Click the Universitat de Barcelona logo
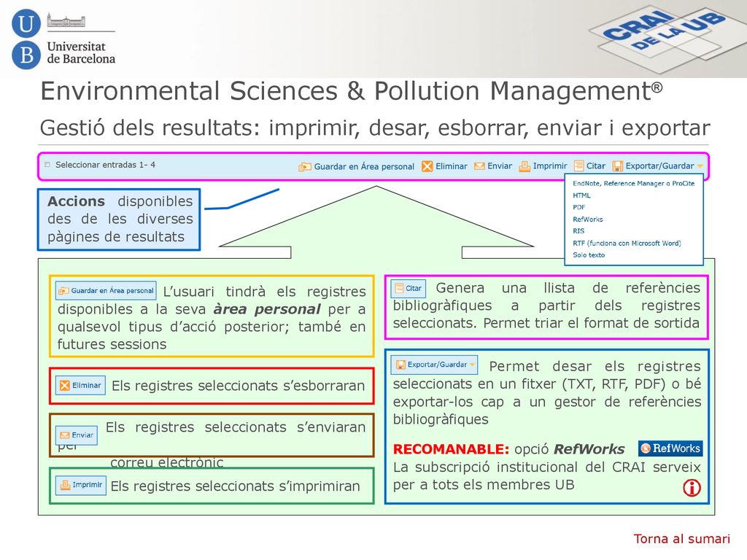Screen dimensions: 747x560 click(63, 39)
